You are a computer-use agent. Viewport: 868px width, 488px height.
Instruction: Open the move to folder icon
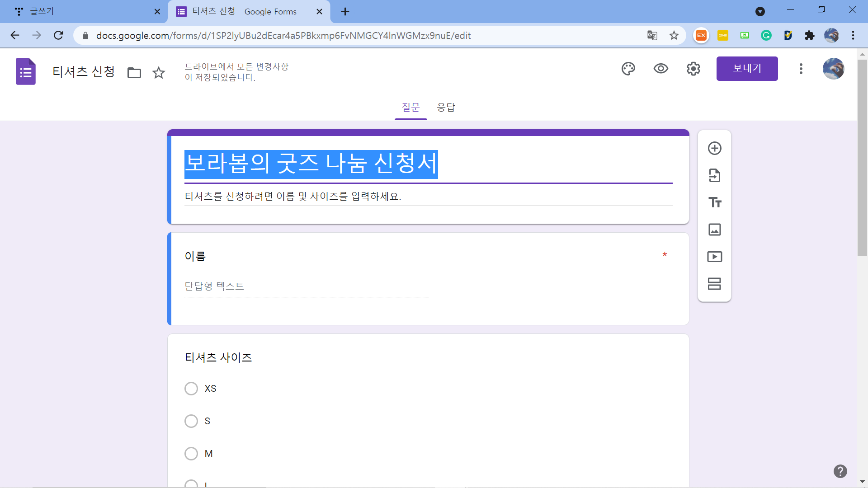pos(134,72)
